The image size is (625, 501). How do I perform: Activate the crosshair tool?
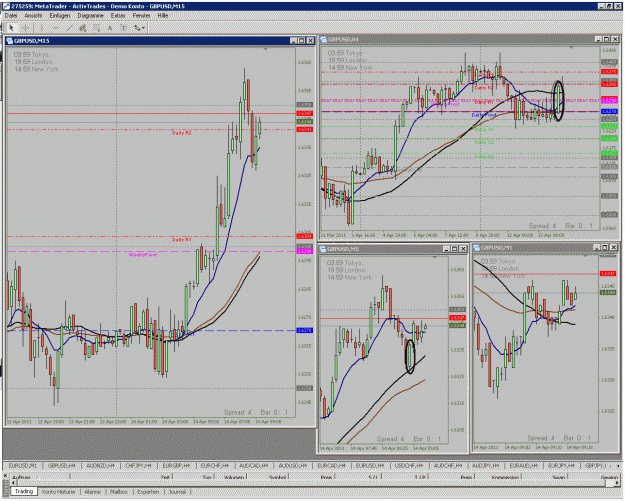tap(26, 28)
